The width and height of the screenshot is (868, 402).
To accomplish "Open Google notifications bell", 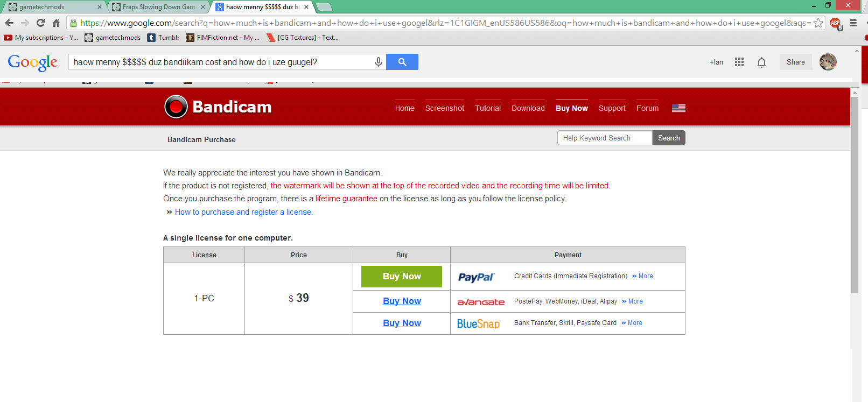I will [x=761, y=62].
